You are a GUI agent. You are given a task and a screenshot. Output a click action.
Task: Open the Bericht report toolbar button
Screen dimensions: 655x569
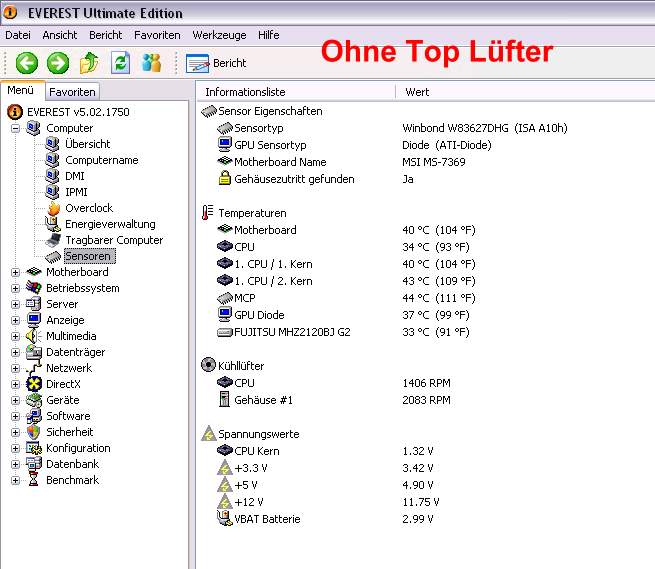click(216, 63)
